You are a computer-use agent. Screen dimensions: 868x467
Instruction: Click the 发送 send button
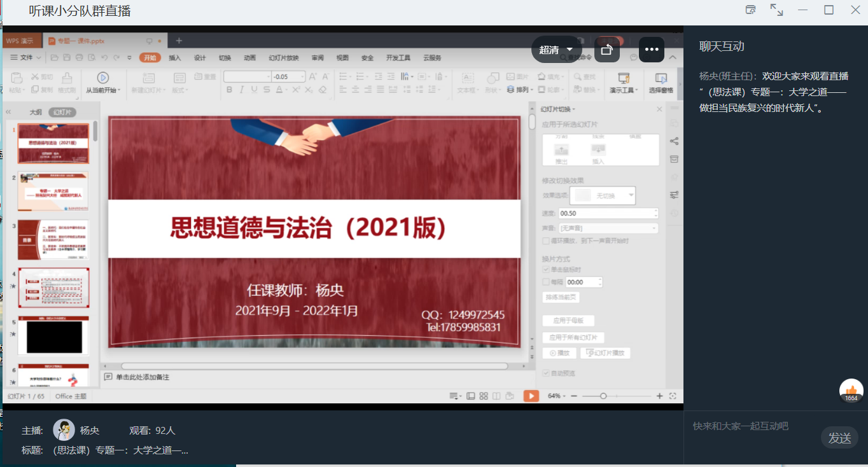coord(839,438)
